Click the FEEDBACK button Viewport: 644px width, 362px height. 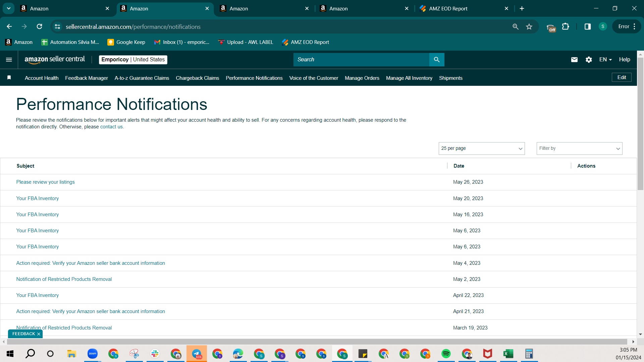click(x=23, y=334)
